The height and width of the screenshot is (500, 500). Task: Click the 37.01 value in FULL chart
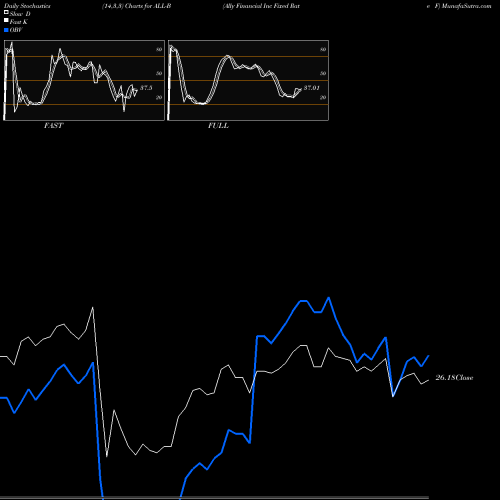pos(312,88)
